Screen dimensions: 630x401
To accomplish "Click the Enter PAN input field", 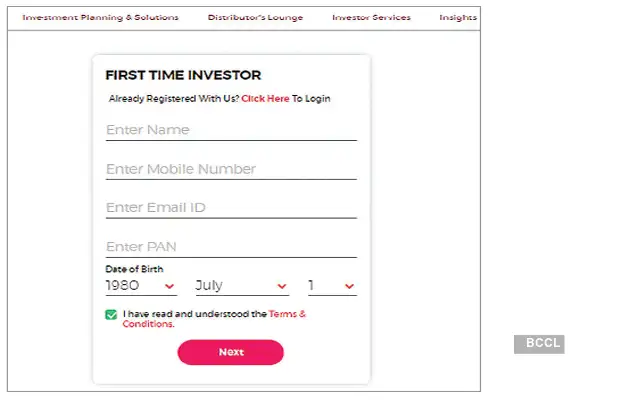I will 230,247.
